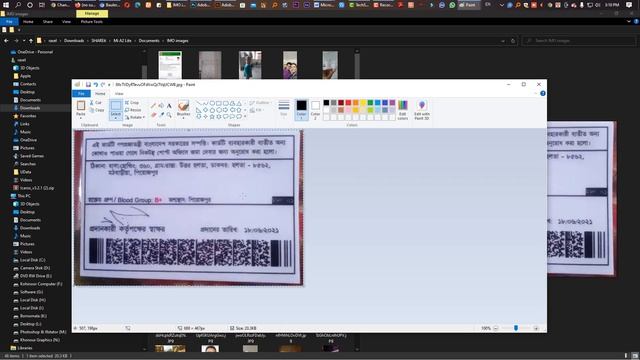Select the Eraser tool in Paint

tap(153, 115)
